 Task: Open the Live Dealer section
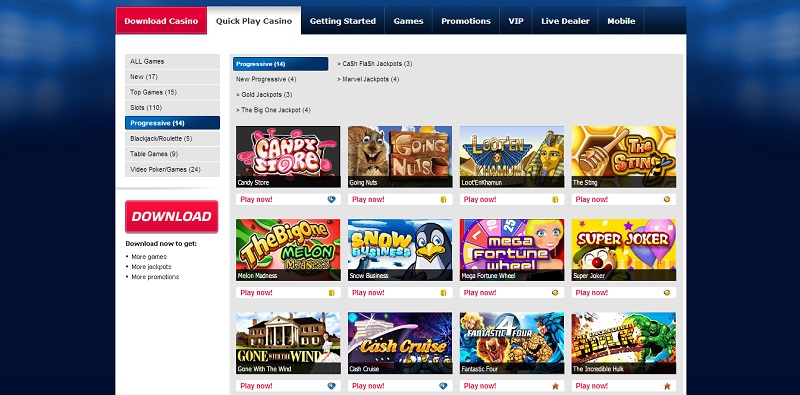pyautogui.click(x=565, y=21)
